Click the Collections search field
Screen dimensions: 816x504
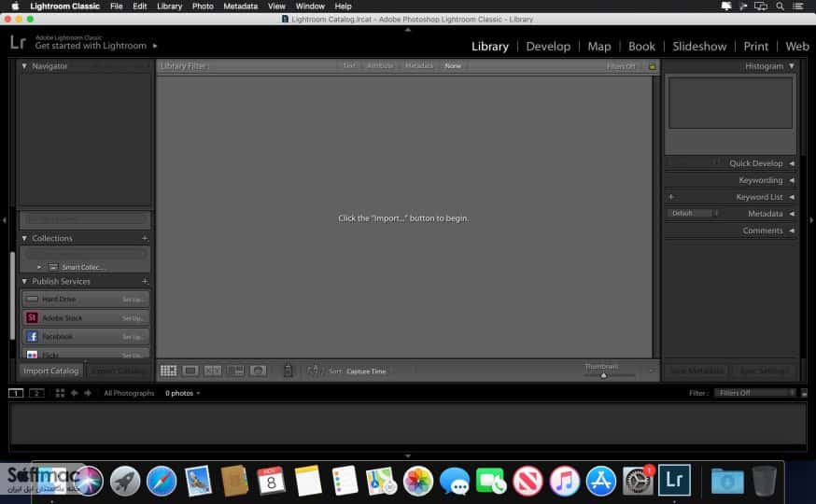point(86,255)
